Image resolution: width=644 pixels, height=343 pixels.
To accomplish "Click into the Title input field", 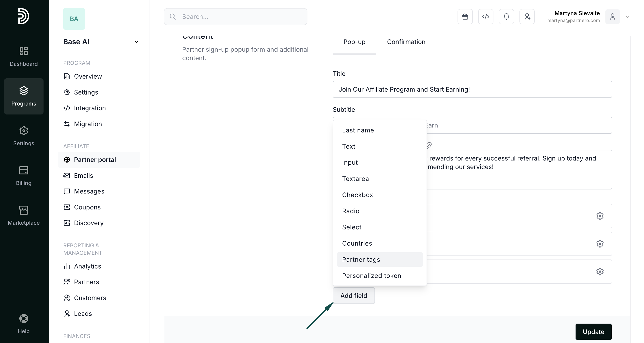I will coord(472,89).
